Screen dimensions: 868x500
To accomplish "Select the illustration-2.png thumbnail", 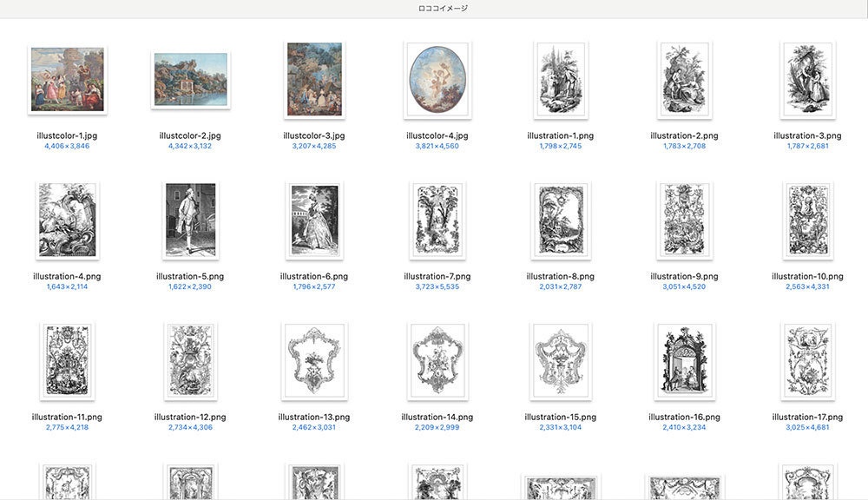I will 684,80.
